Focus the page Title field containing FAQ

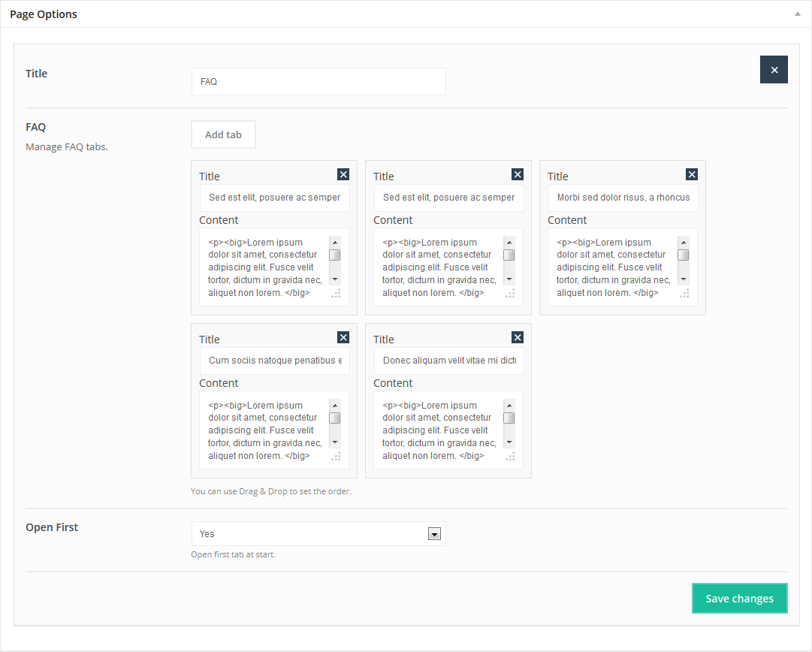(318, 82)
